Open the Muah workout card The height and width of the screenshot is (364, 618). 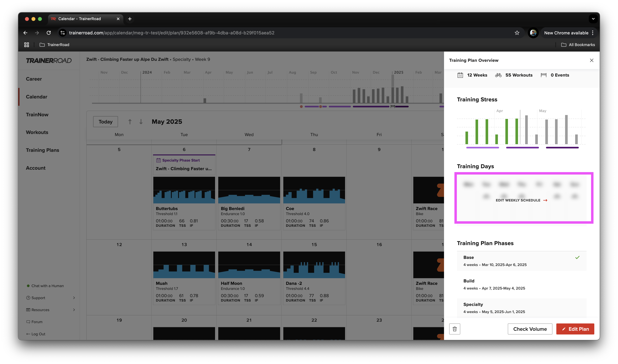184,278
